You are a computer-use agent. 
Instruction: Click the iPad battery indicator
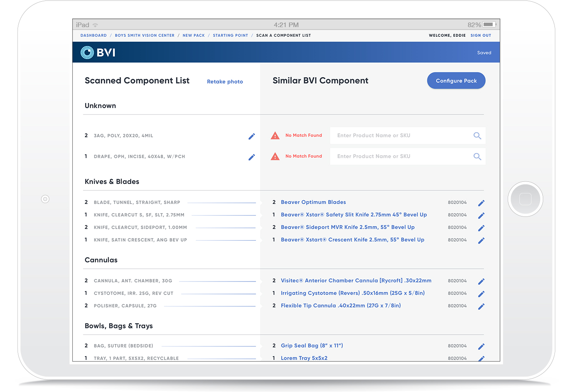click(490, 25)
